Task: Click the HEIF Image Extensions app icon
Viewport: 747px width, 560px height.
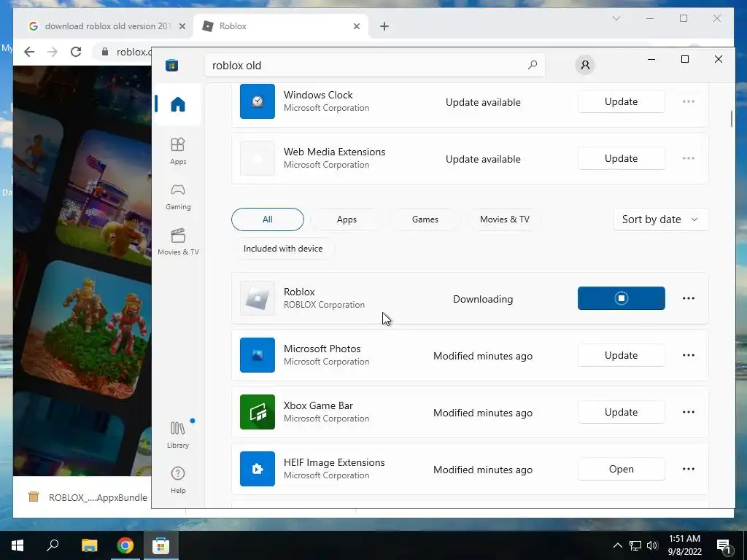Action: 258,469
